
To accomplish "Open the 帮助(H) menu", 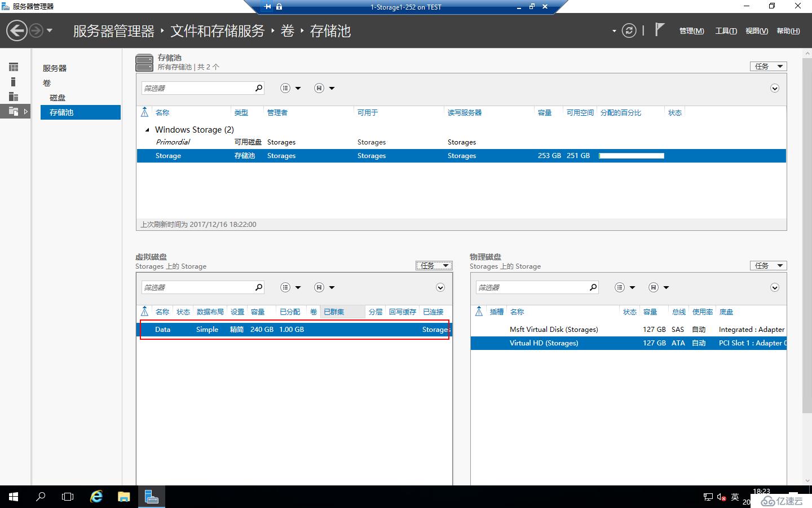I will [788, 31].
